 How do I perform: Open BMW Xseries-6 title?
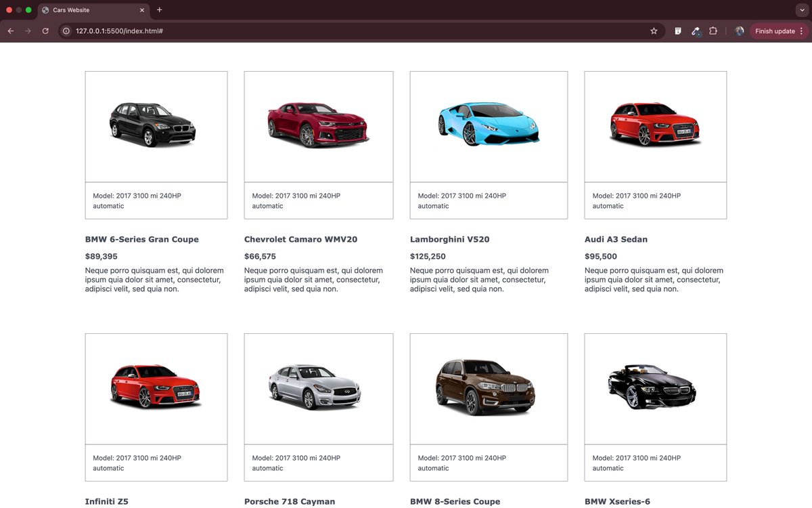617,502
